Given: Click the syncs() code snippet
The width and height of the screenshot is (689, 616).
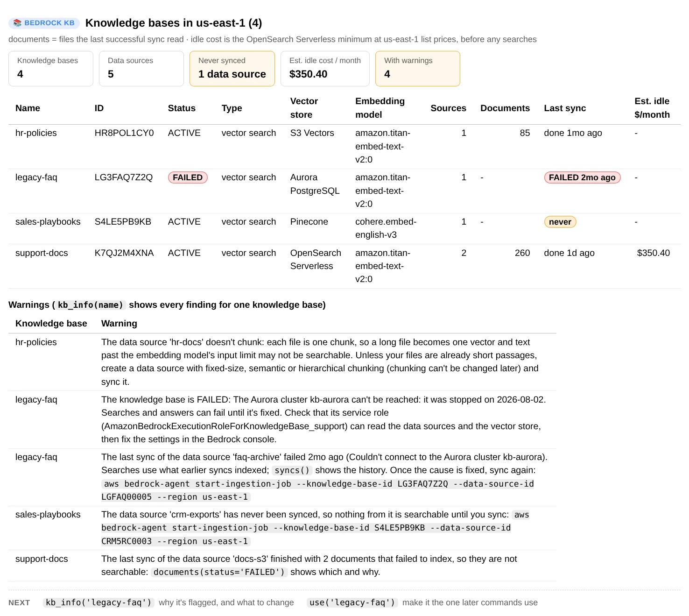Looking at the screenshot, I should (292, 470).
